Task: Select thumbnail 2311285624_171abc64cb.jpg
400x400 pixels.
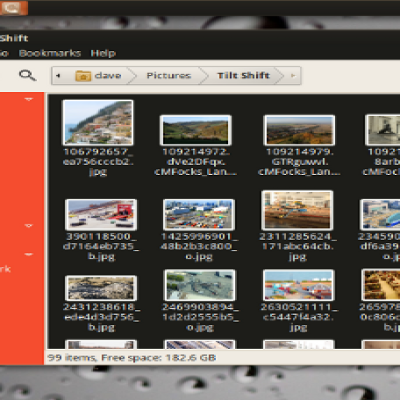Action: pyautogui.click(x=297, y=210)
